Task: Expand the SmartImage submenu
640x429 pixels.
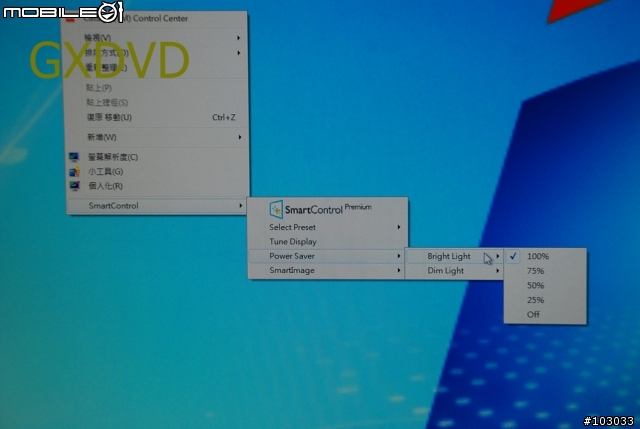Action: [327, 270]
